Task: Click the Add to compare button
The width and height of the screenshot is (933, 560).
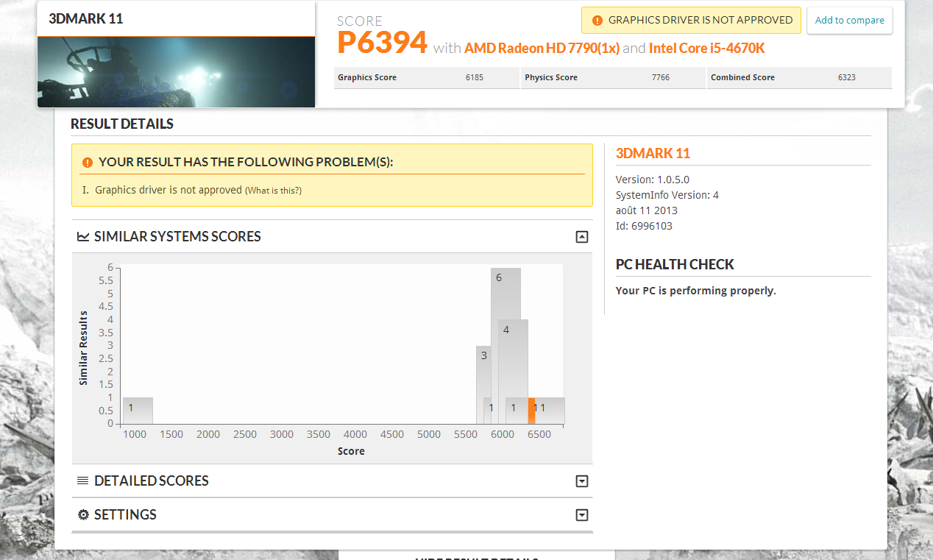Action: click(x=850, y=21)
